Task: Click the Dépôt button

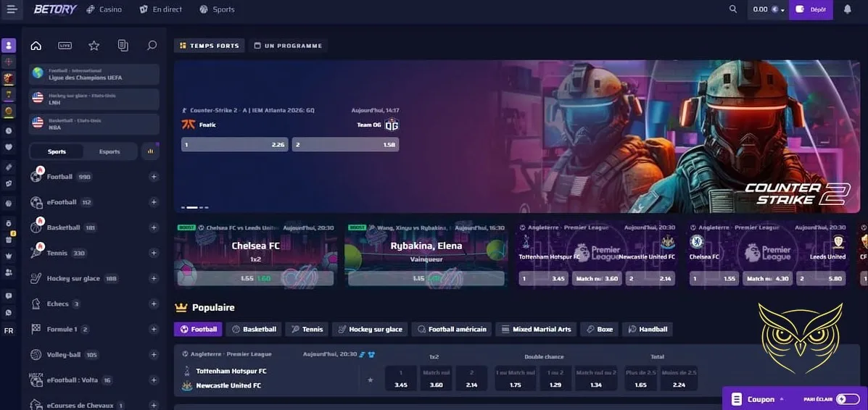Action: point(811,9)
